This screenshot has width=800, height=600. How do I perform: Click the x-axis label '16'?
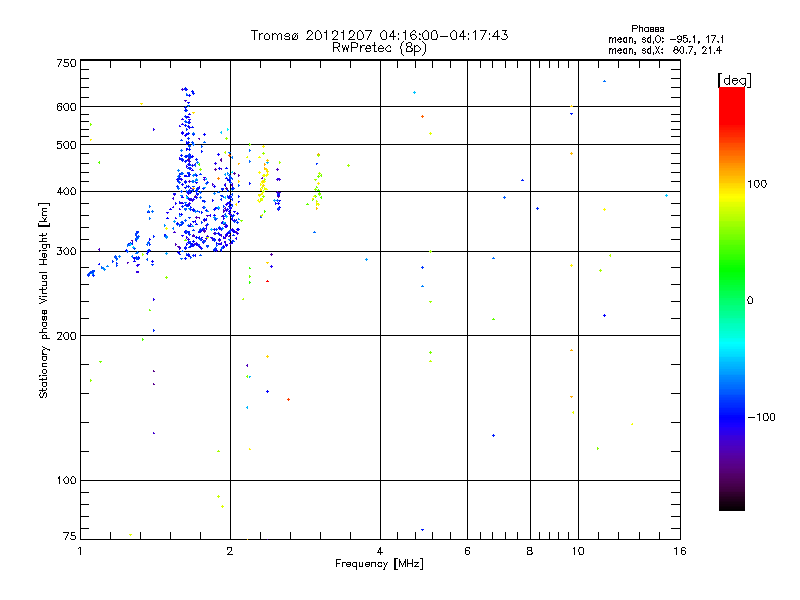pyautogui.click(x=680, y=551)
